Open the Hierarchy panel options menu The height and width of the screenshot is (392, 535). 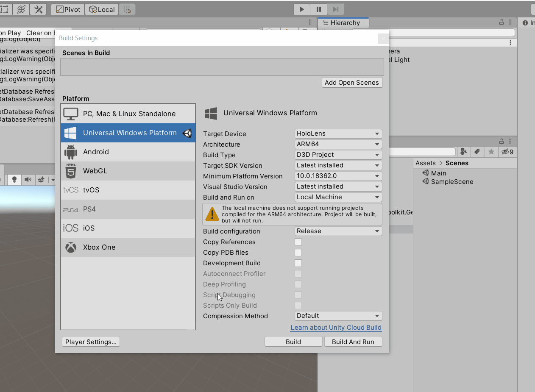(x=510, y=22)
